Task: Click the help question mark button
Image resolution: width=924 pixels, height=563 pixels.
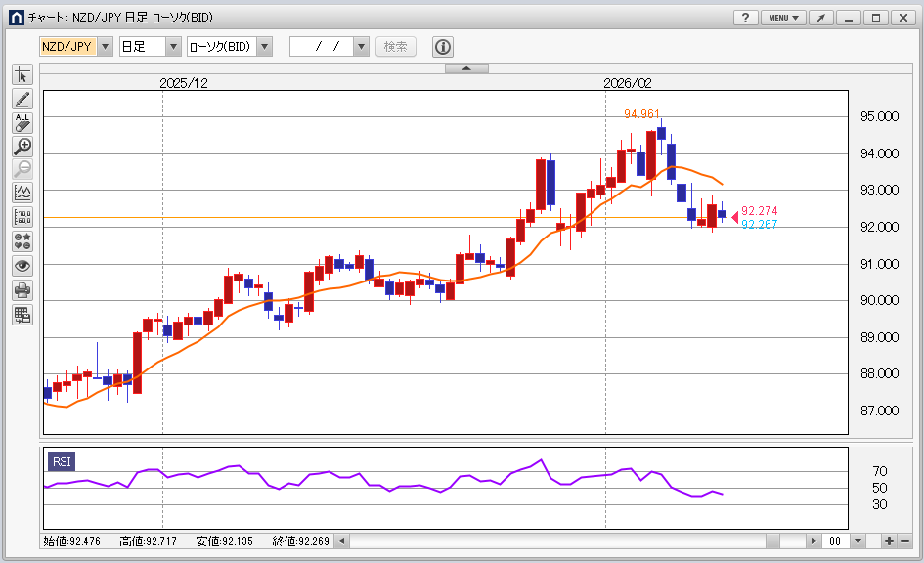Action: [x=745, y=18]
